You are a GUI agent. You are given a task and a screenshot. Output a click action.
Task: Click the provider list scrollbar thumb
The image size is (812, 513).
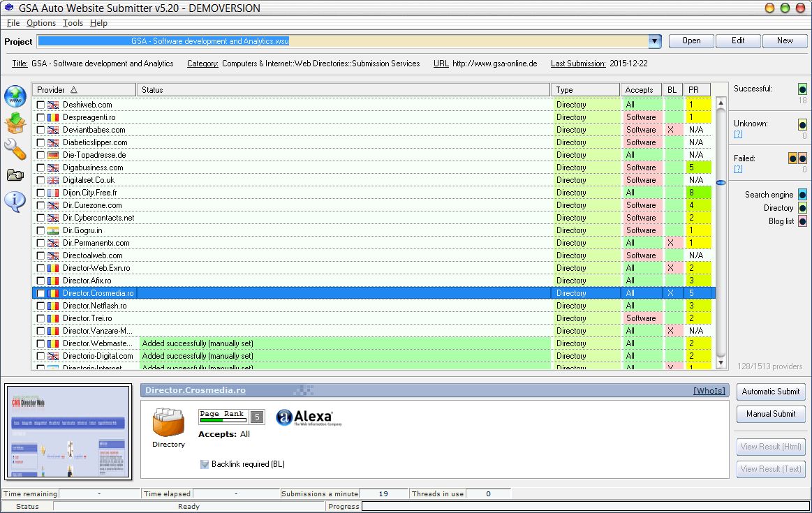point(721,183)
